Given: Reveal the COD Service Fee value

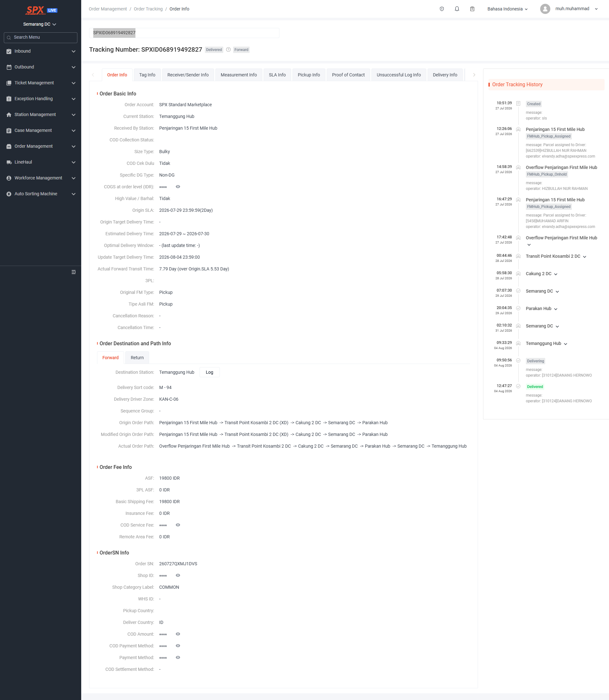Looking at the screenshot, I should tap(178, 525).
